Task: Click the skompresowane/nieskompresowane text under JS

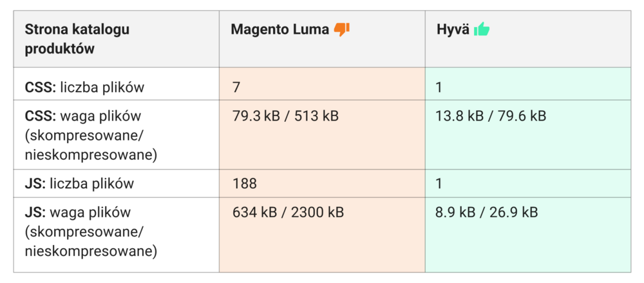Action: click(x=91, y=242)
